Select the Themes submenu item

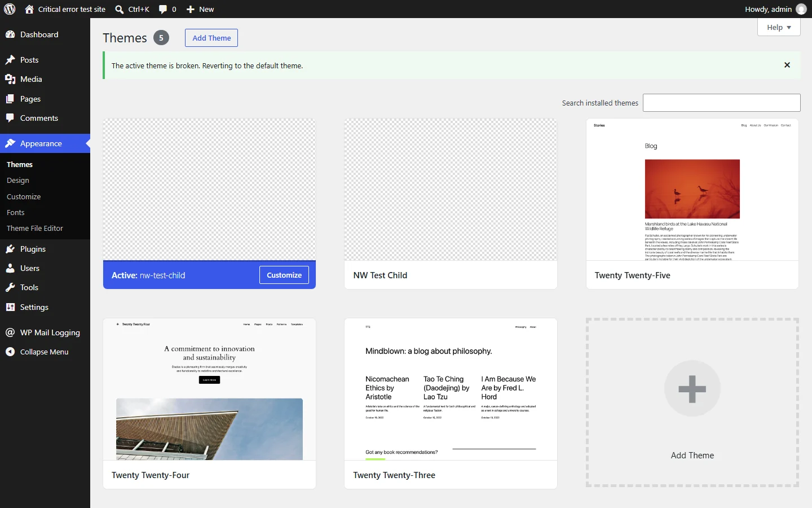coord(20,164)
